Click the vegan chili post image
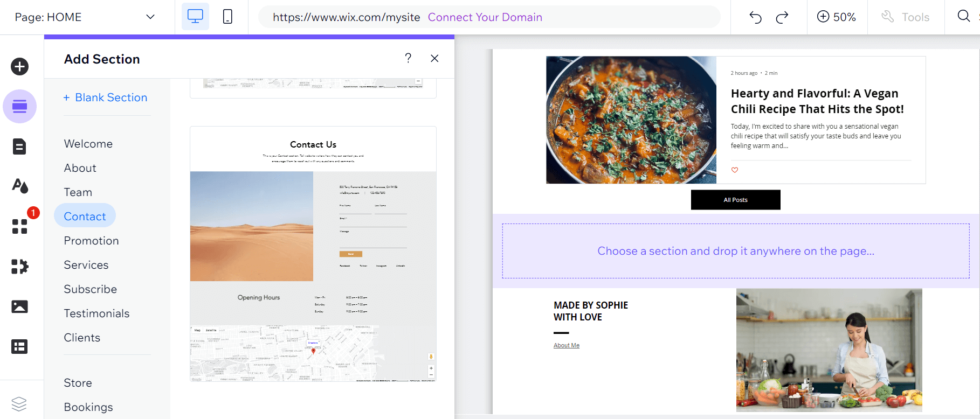Viewport: 980px width, 419px height. [x=631, y=120]
